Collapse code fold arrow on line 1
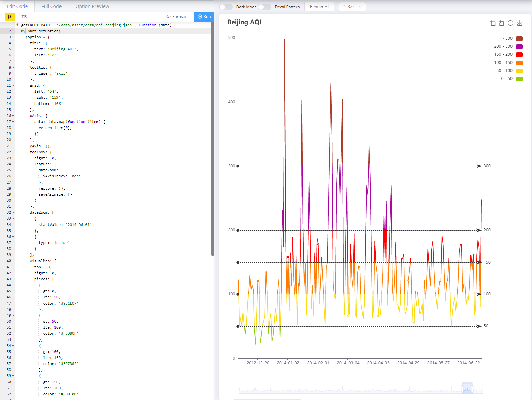 13,25
